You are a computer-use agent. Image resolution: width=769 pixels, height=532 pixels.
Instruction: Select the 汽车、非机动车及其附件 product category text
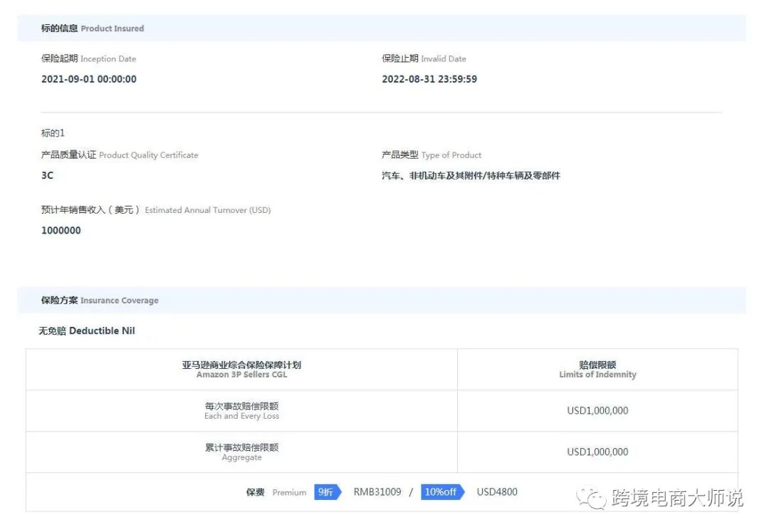(x=471, y=175)
